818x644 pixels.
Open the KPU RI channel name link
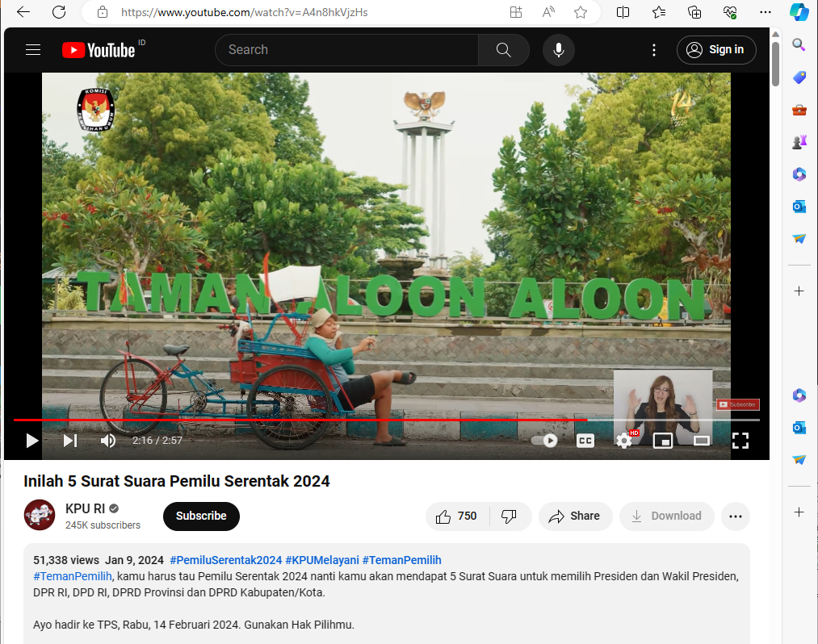85,508
